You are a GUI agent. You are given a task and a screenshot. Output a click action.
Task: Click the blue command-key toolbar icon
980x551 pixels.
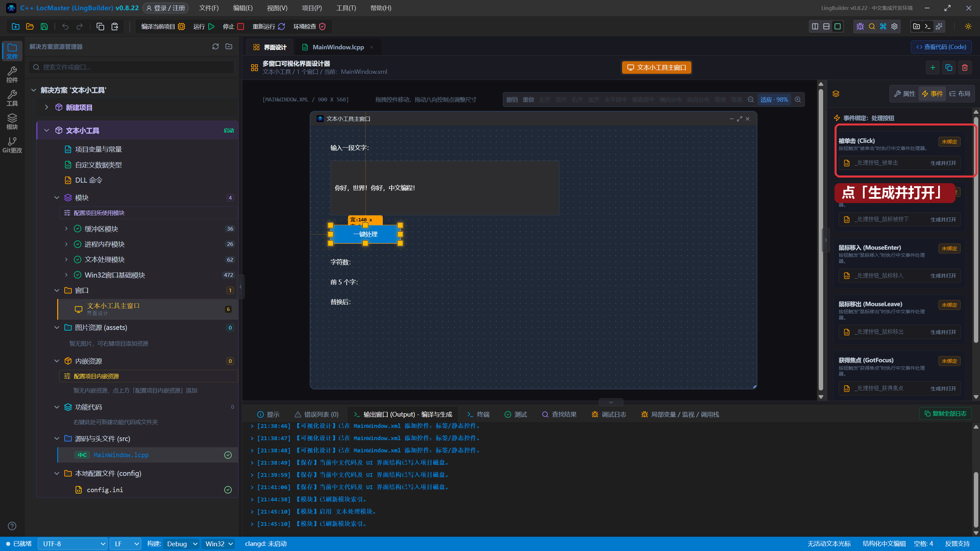click(883, 27)
